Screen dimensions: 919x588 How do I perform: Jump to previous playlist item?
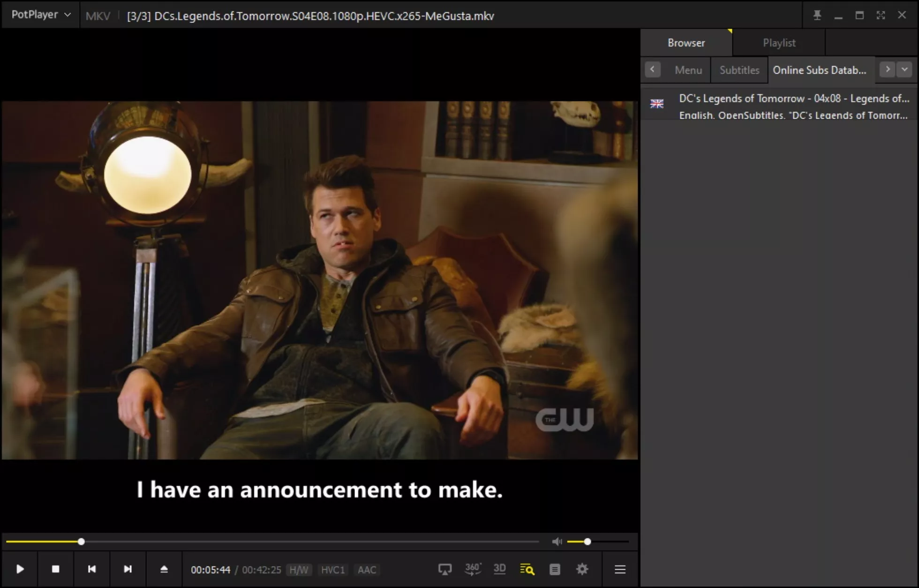[x=91, y=569]
